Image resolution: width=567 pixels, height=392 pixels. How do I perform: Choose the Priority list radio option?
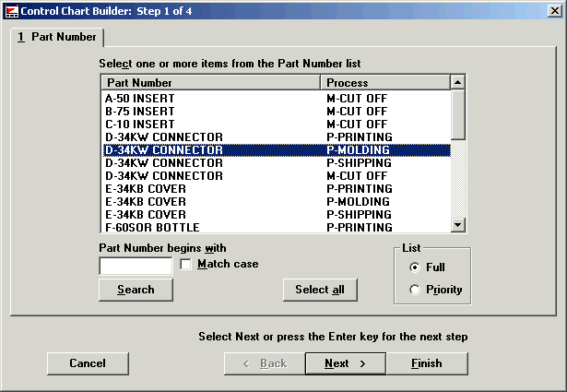tap(415, 290)
